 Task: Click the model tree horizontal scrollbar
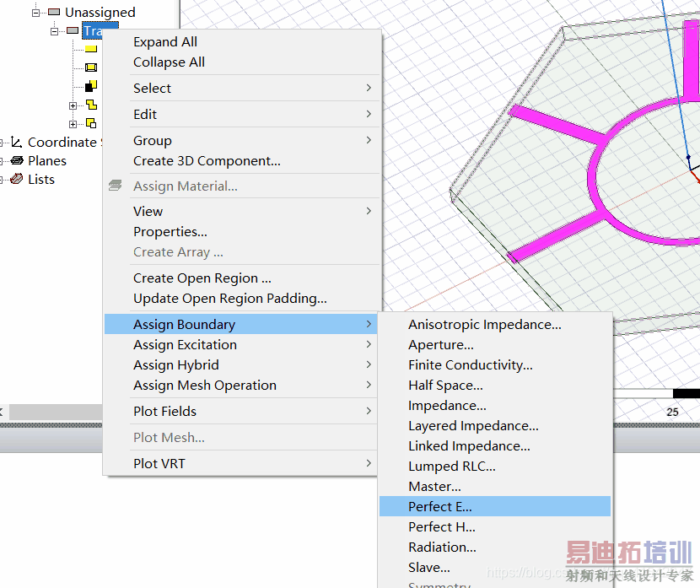(x=56, y=412)
